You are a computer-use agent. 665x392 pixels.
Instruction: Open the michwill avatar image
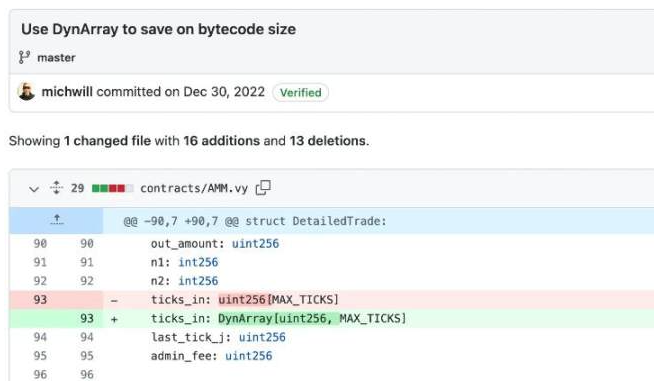26,92
